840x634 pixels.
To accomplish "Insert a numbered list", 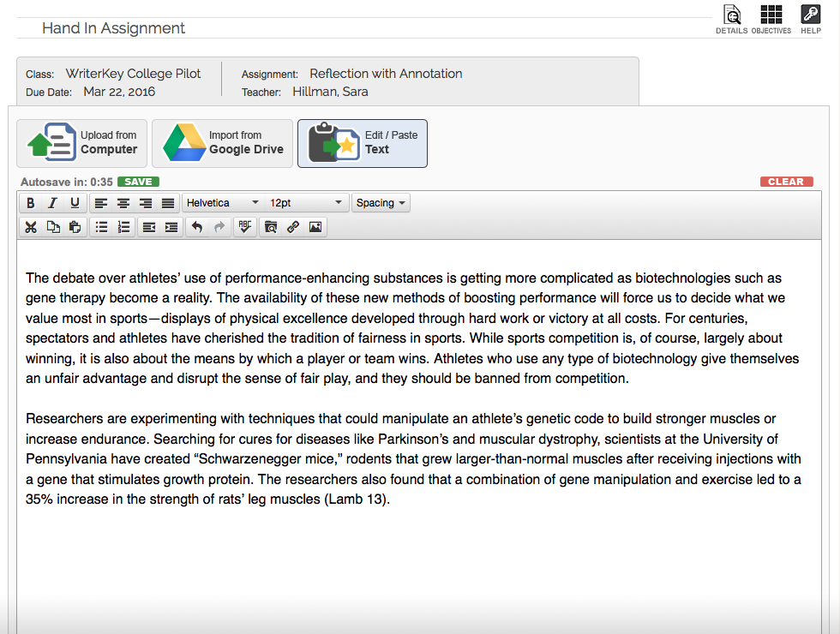I will point(123,227).
